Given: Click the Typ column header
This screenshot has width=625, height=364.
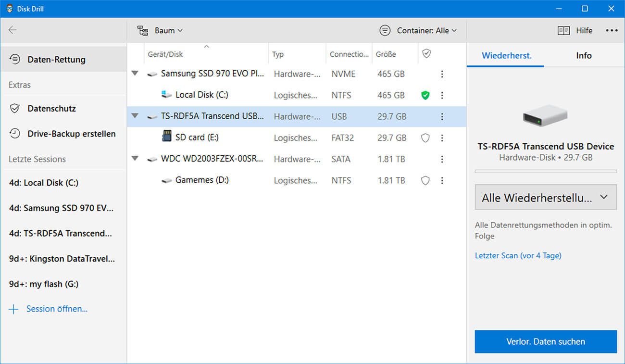Looking at the screenshot, I should 278,54.
